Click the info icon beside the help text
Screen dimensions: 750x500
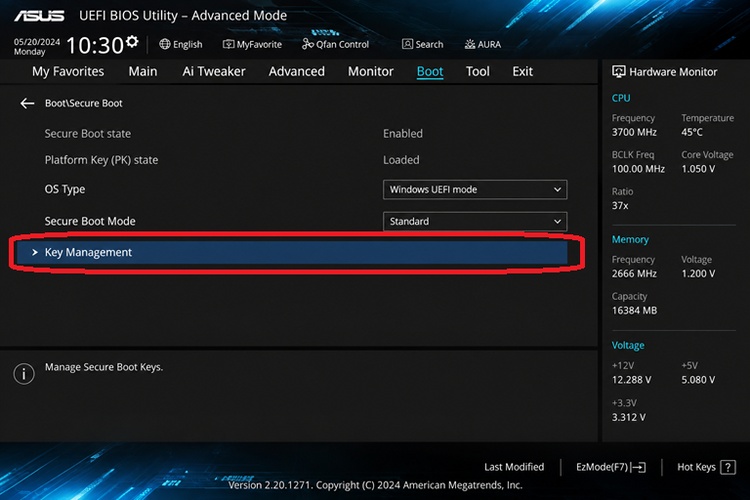[x=24, y=373]
